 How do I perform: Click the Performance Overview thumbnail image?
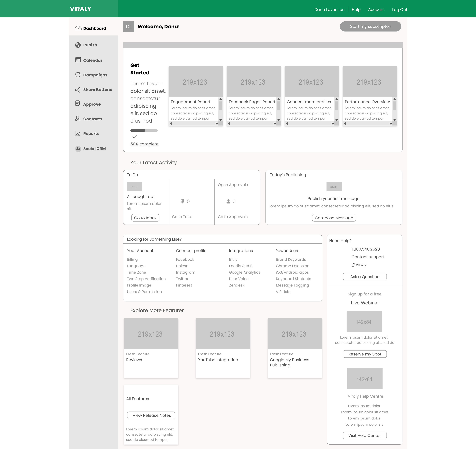(370, 82)
